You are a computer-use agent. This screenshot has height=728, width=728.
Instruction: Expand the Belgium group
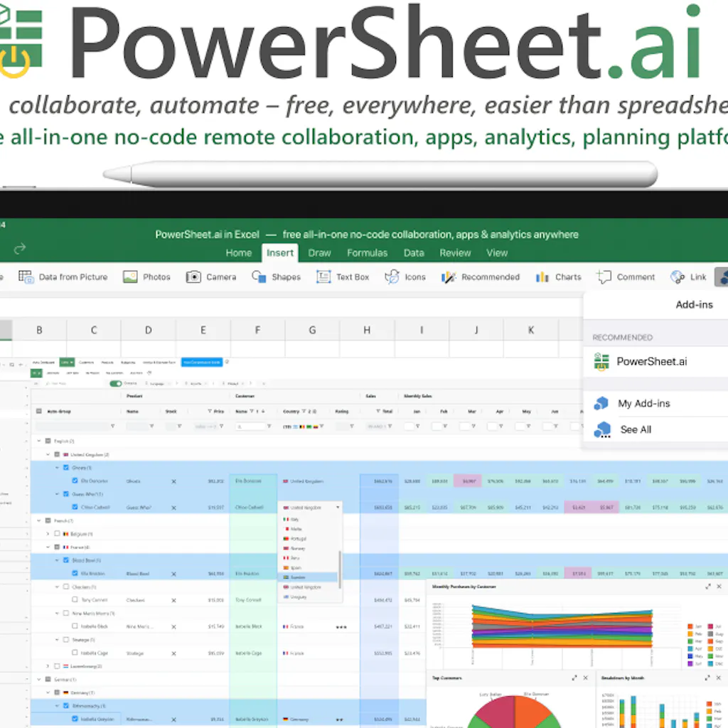point(48,534)
